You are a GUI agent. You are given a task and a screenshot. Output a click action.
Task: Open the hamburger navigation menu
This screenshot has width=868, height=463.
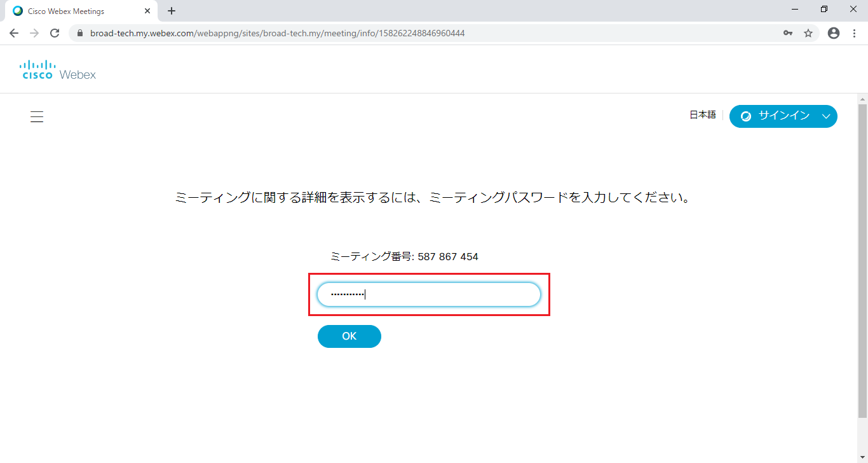(x=37, y=116)
